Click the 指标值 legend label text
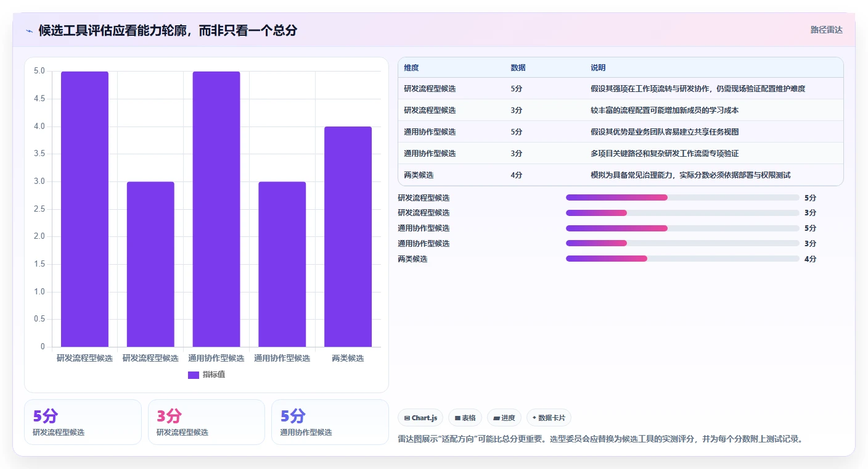The image size is (868, 469). click(214, 375)
